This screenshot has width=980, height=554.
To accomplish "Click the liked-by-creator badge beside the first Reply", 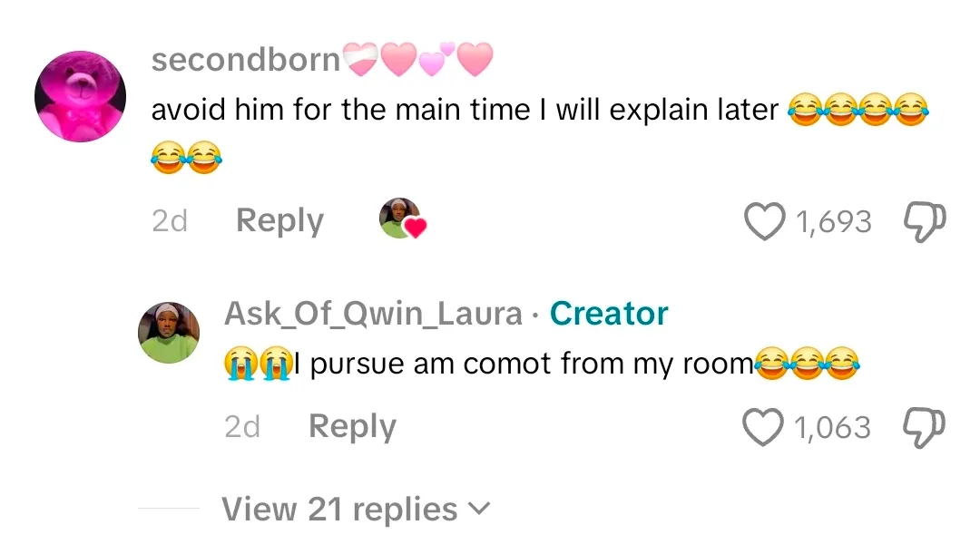I will click(x=401, y=219).
